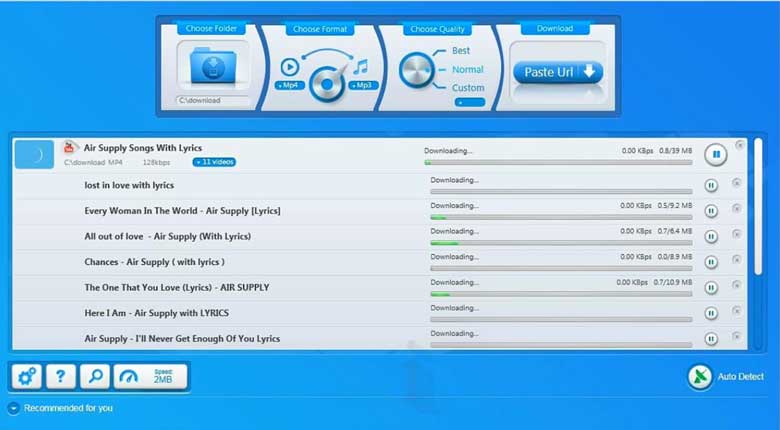Click the format selector dial
The width and height of the screenshot is (780, 430).
click(327, 85)
